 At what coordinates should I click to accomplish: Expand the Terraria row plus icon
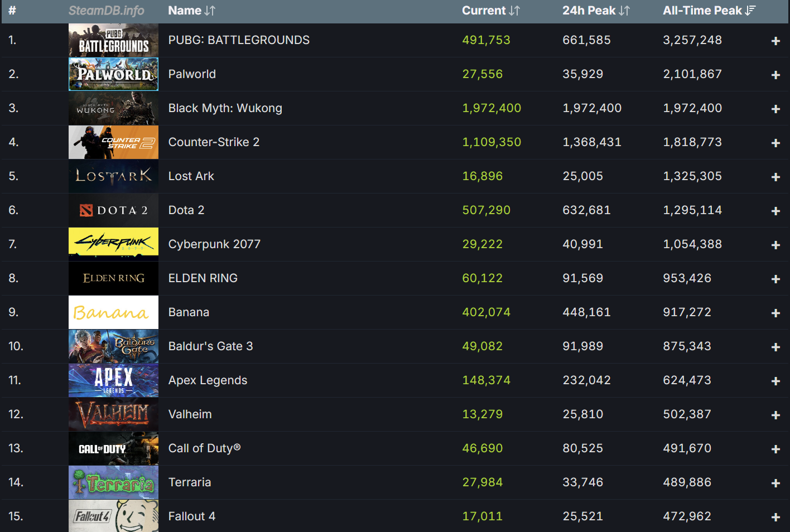click(x=775, y=483)
